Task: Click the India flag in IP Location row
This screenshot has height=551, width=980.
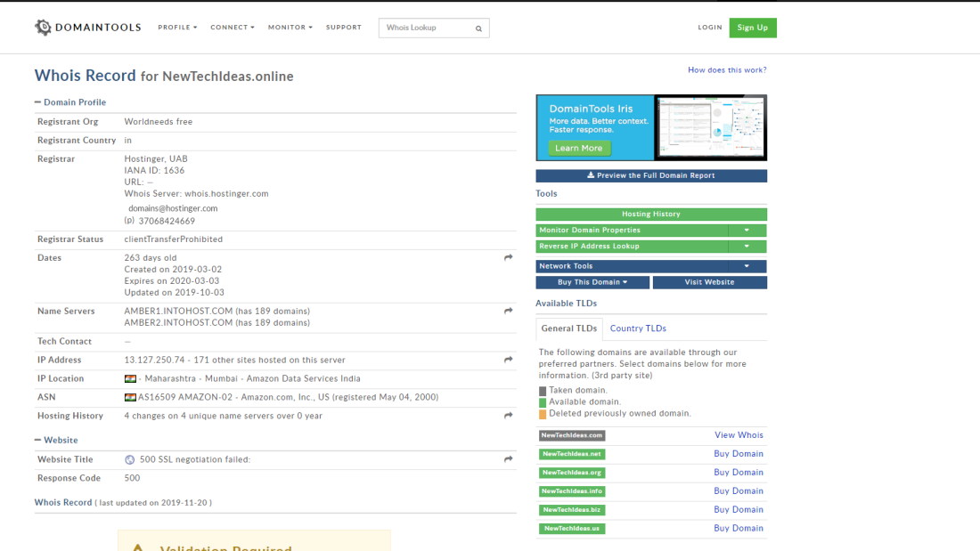Action: tap(130, 378)
